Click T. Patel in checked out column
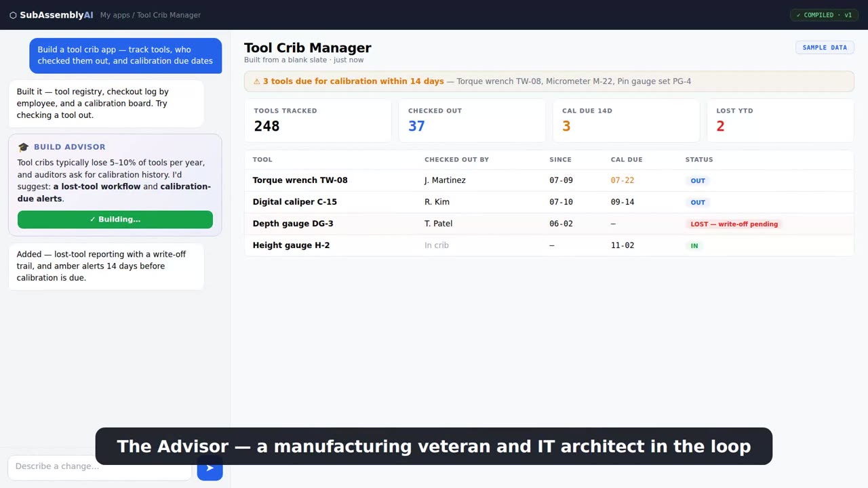 pos(438,224)
